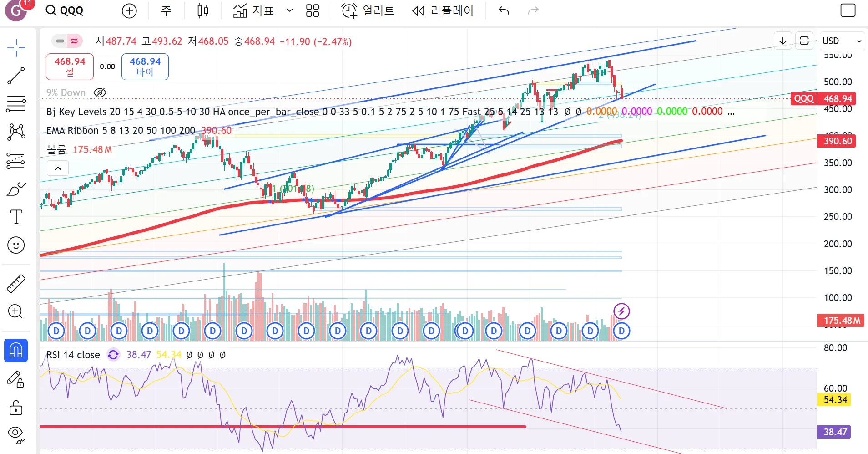Select the brush drawing tool

16,189
